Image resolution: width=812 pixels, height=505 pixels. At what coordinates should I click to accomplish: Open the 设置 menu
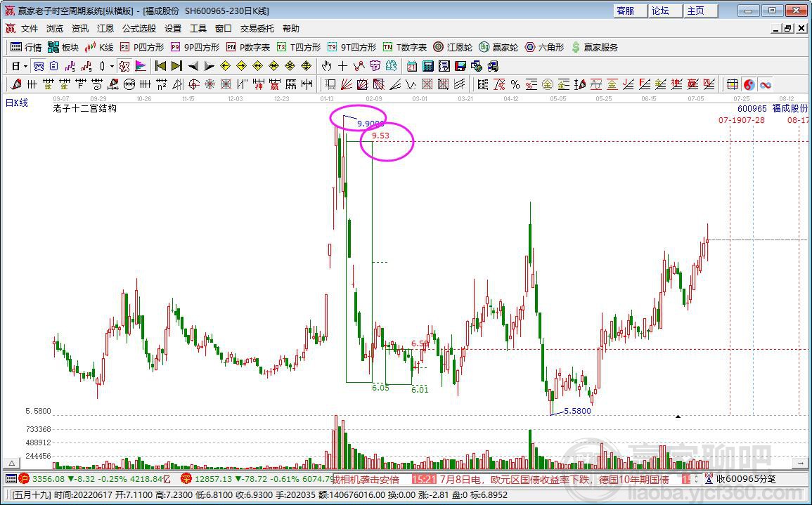coord(173,29)
